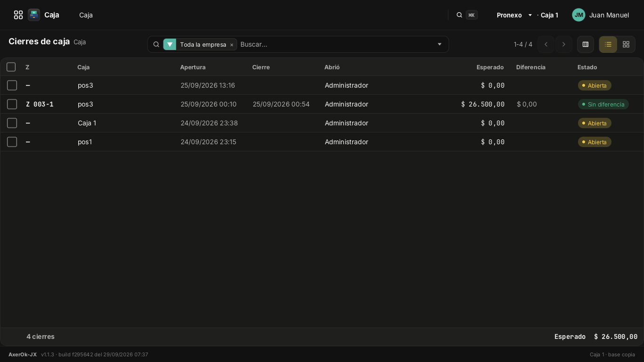The width and height of the screenshot is (644, 362).
Task: Click in the Buscar search field
Action: [335, 44]
